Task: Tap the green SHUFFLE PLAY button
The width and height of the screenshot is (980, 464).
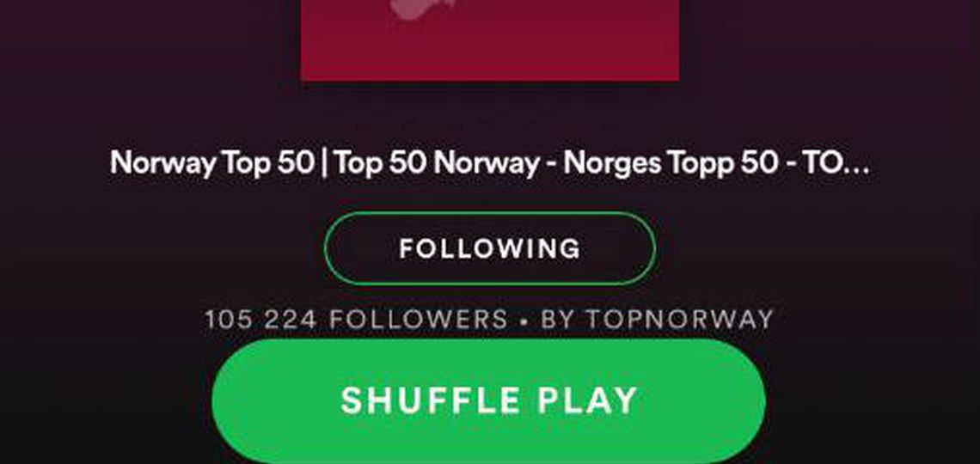Action: pyautogui.click(x=489, y=401)
